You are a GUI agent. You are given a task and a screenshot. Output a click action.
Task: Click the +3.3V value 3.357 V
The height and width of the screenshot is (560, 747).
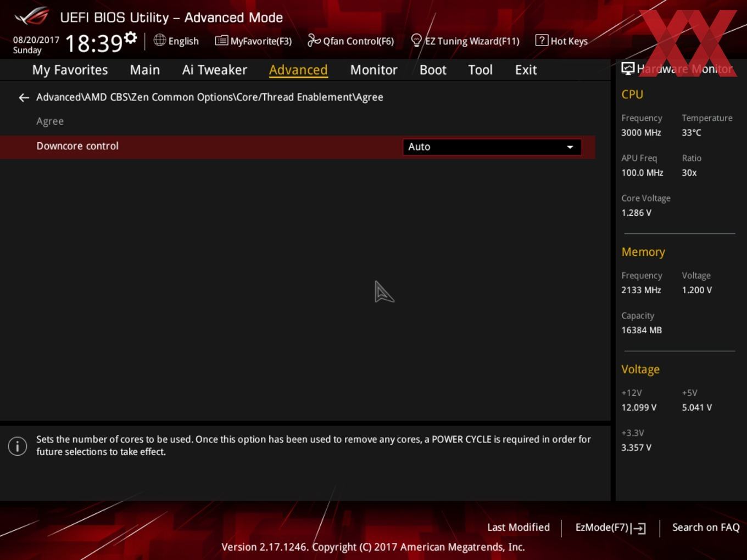636,447
